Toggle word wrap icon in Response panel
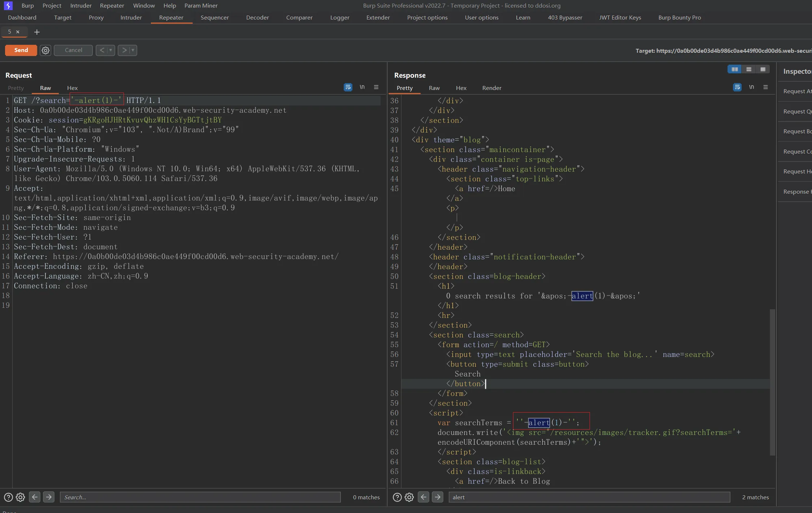Screen dimensions: 812x513 pyautogui.click(x=737, y=87)
